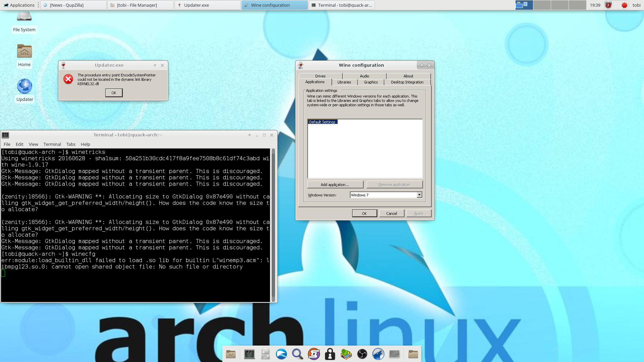Open the Updater desktop icon
The width and height of the screenshot is (644, 362).
(x=24, y=90)
